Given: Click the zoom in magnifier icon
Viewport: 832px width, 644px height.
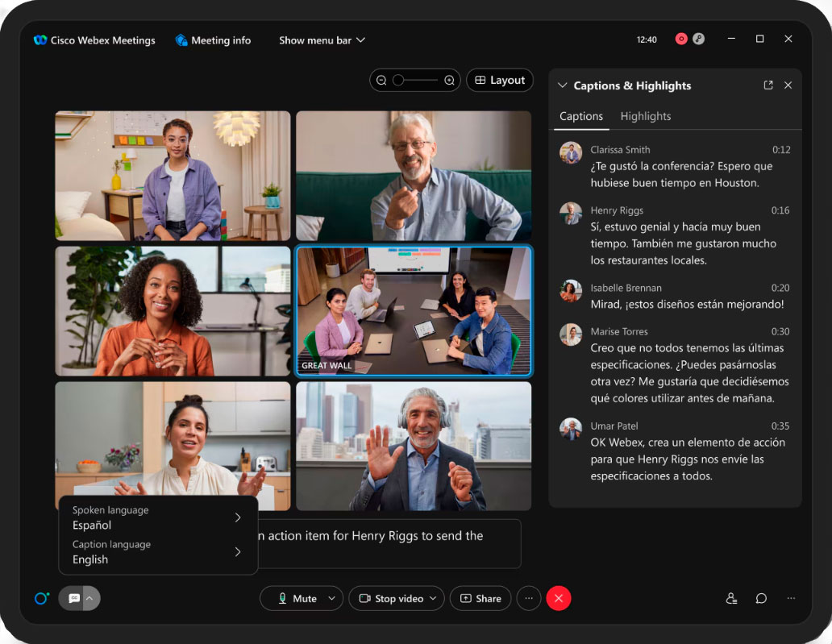Looking at the screenshot, I should tap(449, 80).
